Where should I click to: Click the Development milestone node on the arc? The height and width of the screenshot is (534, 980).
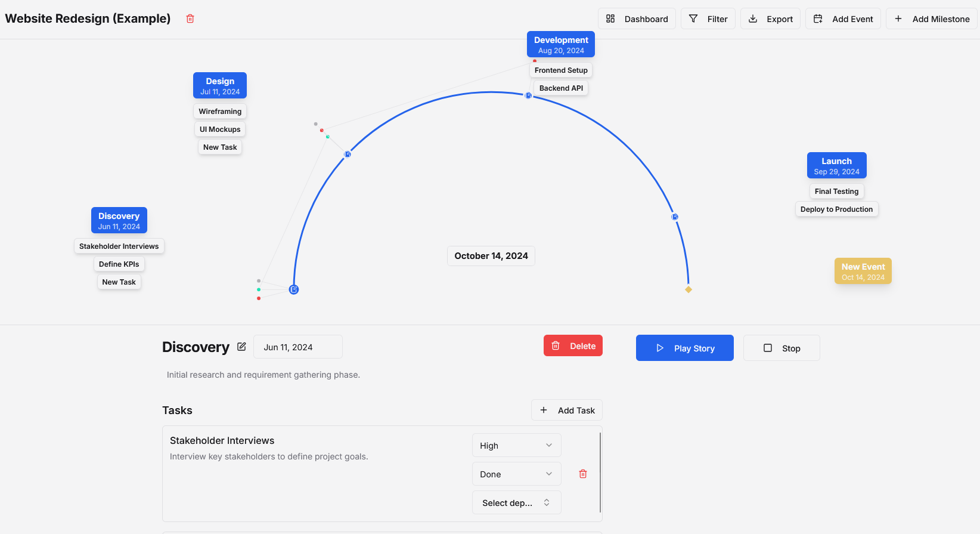(x=528, y=95)
